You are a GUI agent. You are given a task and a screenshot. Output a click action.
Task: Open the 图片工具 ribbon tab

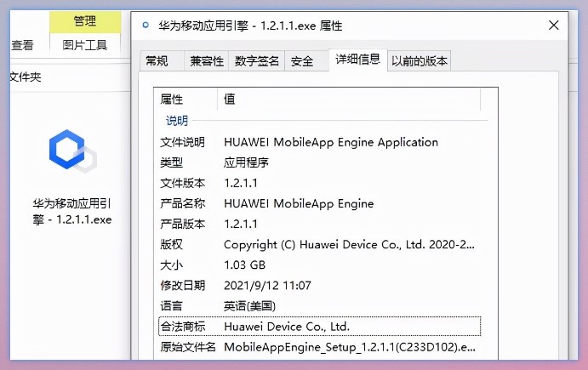coord(85,45)
